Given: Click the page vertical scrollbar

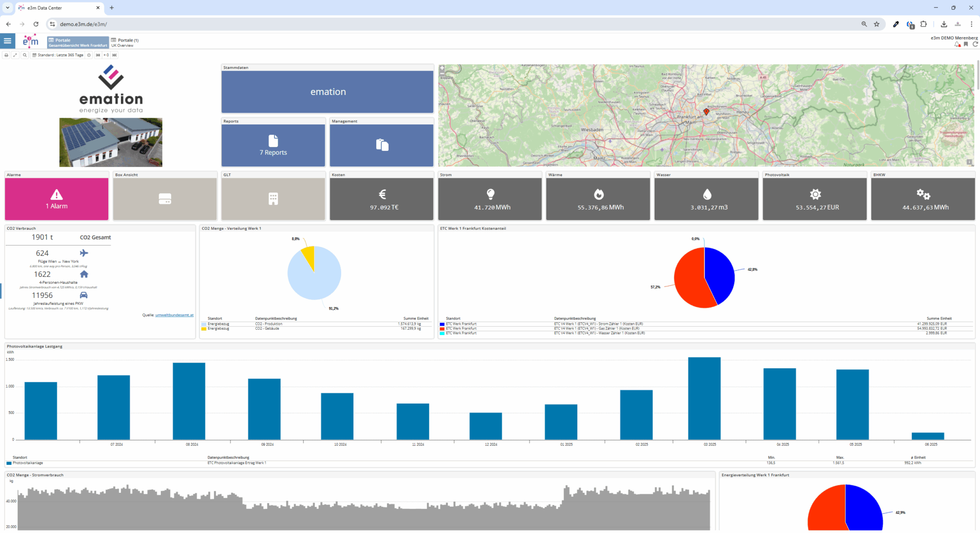Looking at the screenshot, I should pyautogui.click(x=978, y=76).
